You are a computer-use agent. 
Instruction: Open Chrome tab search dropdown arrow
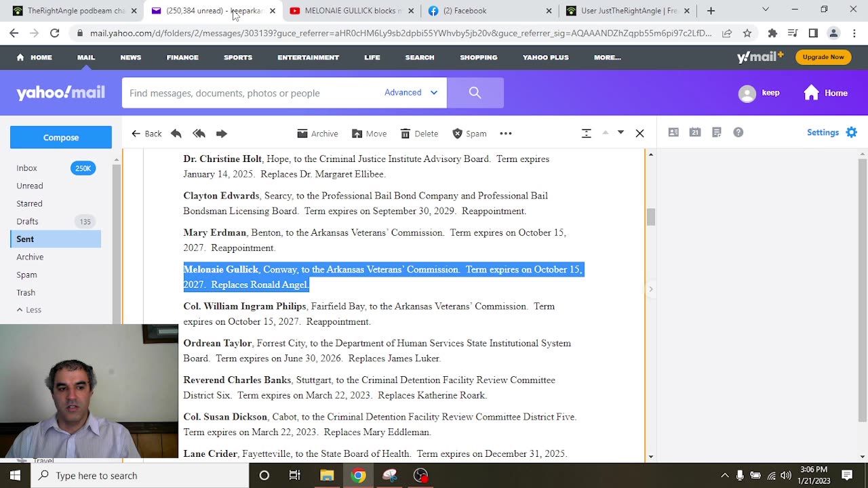[x=766, y=10]
